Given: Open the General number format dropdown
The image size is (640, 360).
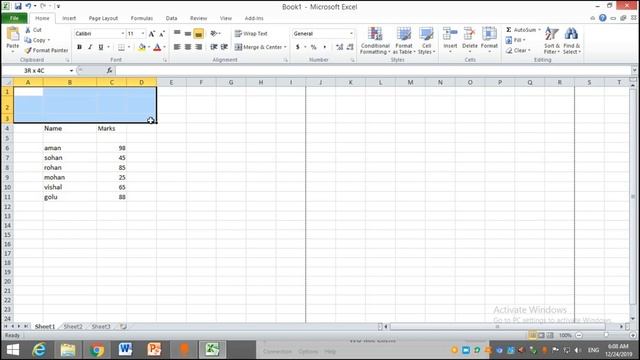Looking at the screenshot, I should tap(351, 33).
